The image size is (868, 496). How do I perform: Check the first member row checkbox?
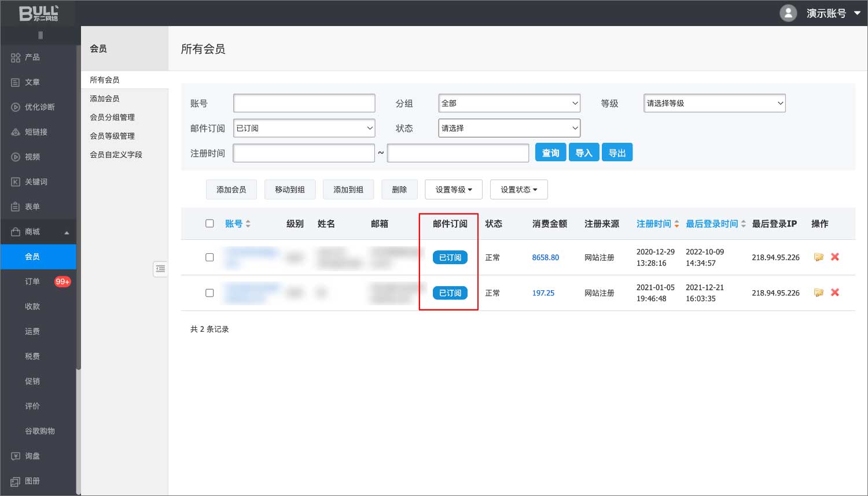pos(209,257)
